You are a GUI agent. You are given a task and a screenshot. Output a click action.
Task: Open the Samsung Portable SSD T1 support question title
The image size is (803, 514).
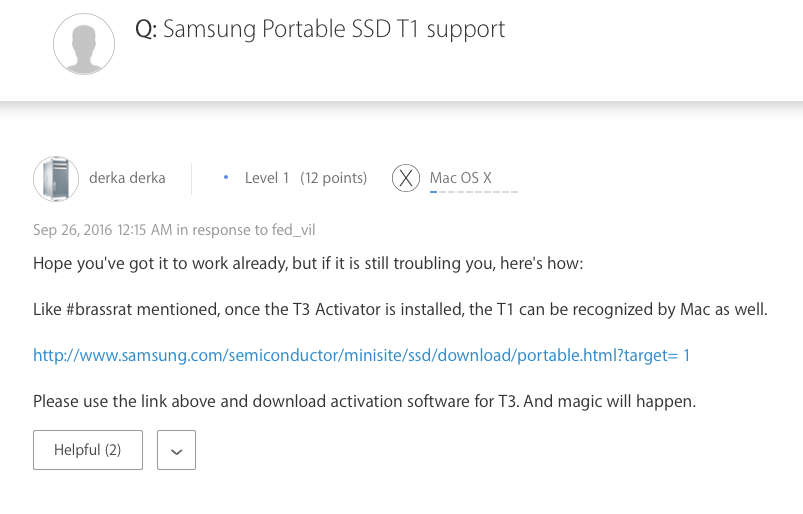tap(334, 29)
